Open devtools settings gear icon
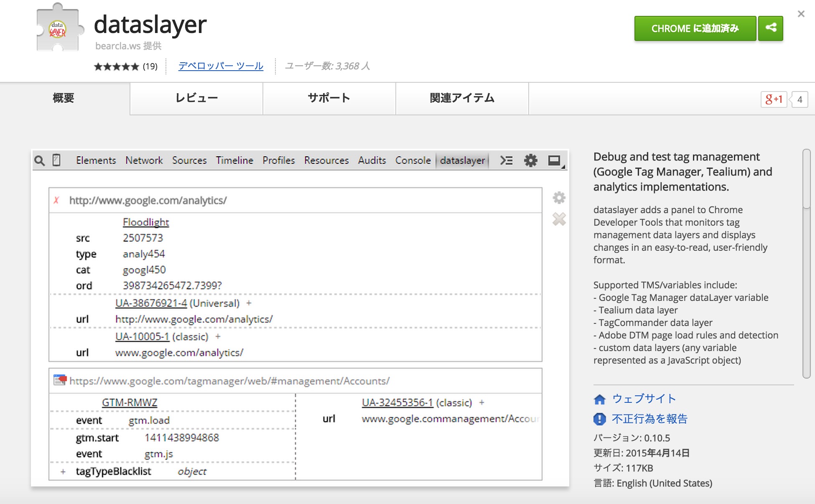Viewport: 815px width, 504px height. click(x=531, y=160)
